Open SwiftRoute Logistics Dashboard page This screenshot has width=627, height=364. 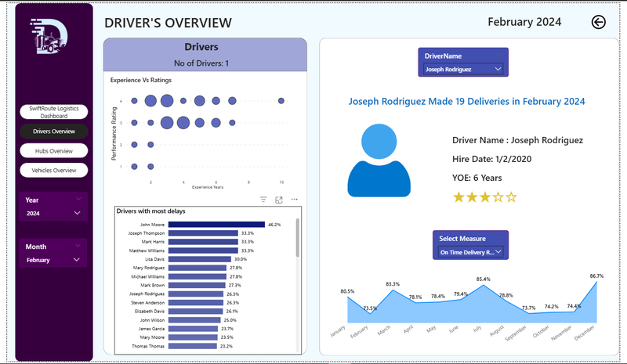tap(54, 112)
